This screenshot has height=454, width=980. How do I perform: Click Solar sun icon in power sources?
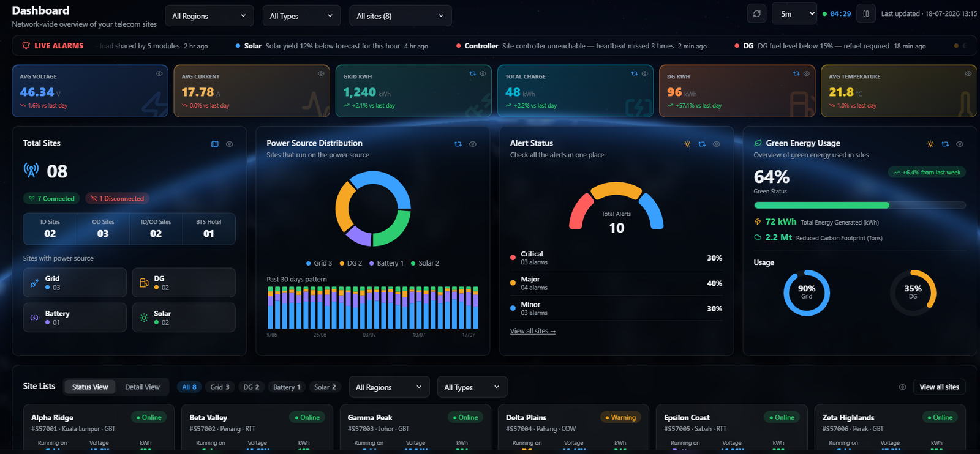point(144,318)
